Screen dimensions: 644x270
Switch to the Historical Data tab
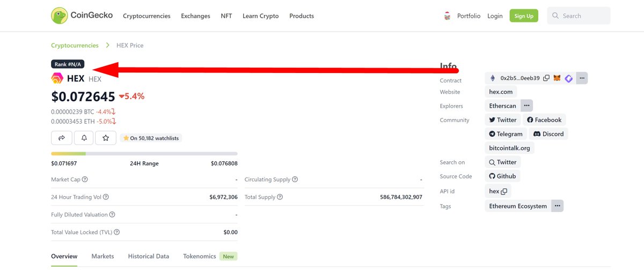click(149, 257)
